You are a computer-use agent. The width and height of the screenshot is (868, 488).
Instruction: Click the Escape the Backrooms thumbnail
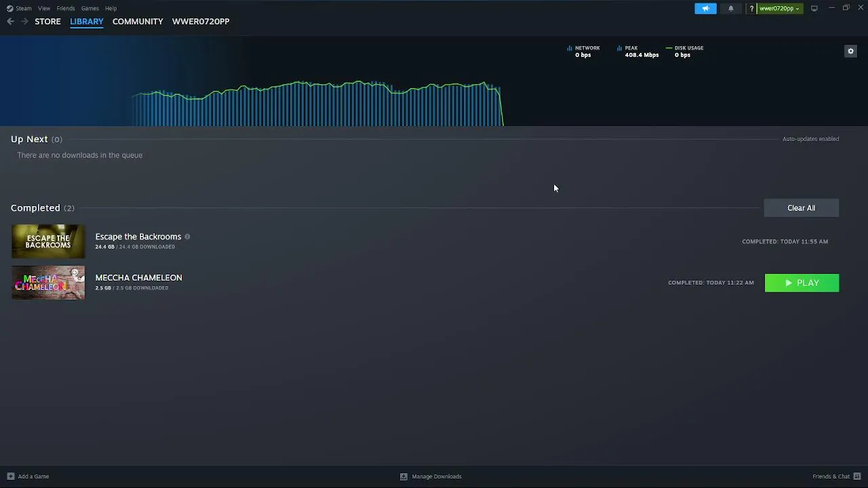coord(48,241)
